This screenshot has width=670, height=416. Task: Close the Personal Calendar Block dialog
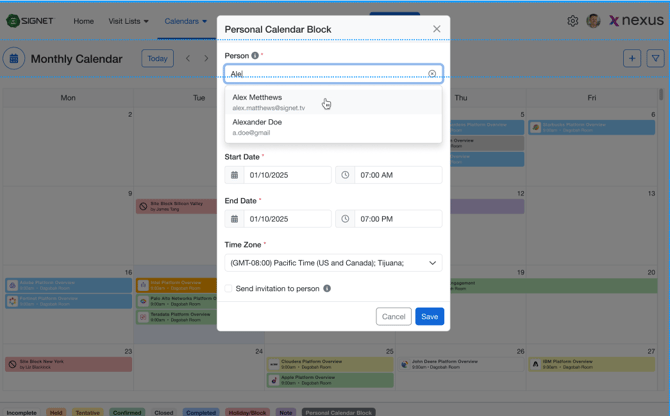coord(436,29)
